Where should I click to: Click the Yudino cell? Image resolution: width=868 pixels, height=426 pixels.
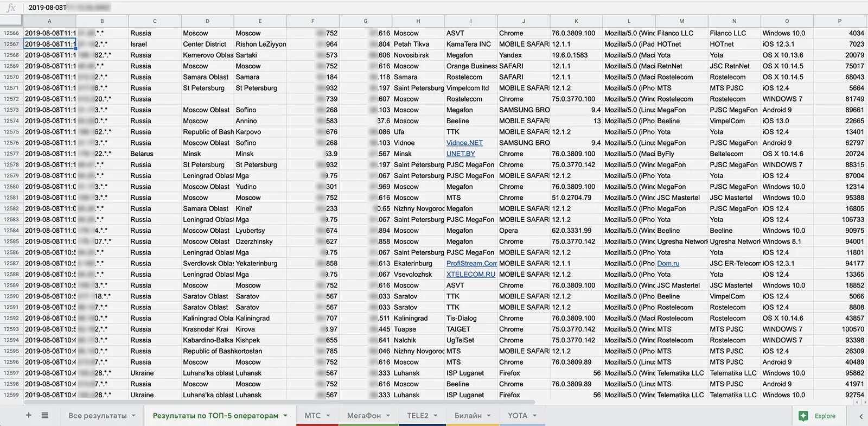(x=260, y=187)
